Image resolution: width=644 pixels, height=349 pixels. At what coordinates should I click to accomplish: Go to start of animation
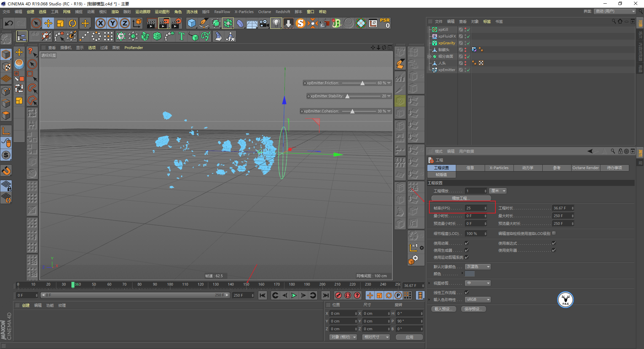click(263, 295)
